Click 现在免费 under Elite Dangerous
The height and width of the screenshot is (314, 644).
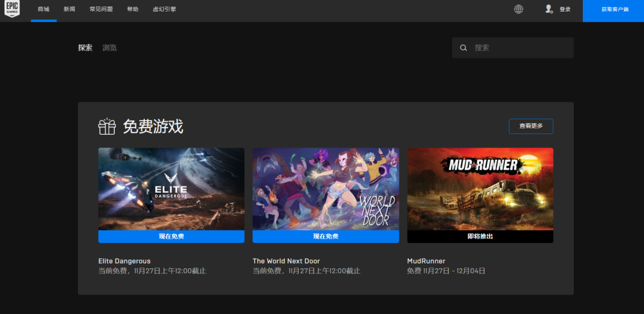pyautogui.click(x=171, y=237)
